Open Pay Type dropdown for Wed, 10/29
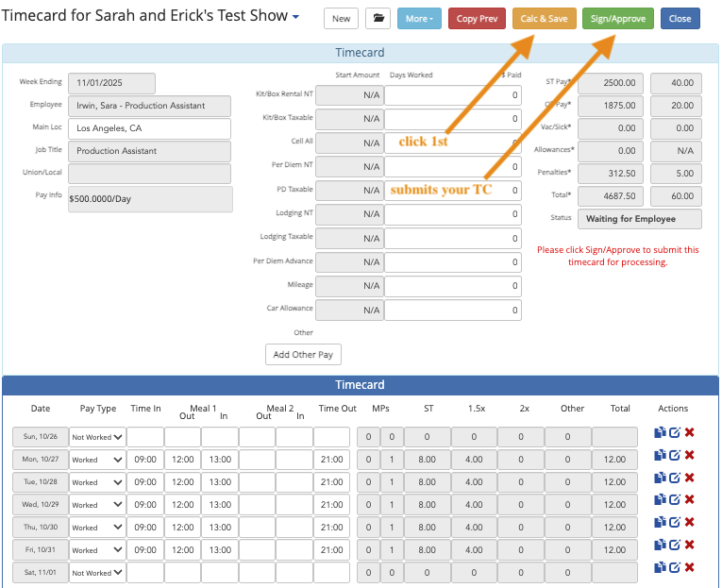Image resolution: width=722 pixels, height=588 pixels. pyautogui.click(x=97, y=505)
